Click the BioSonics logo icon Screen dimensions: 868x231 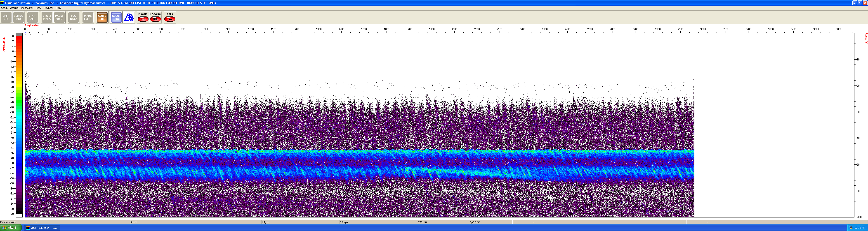(129, 17)
